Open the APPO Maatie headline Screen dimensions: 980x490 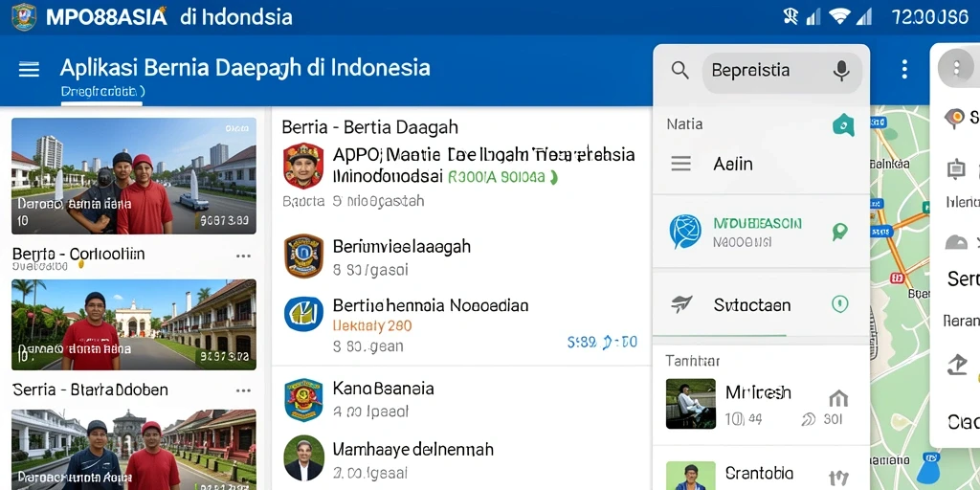point(483,154)
